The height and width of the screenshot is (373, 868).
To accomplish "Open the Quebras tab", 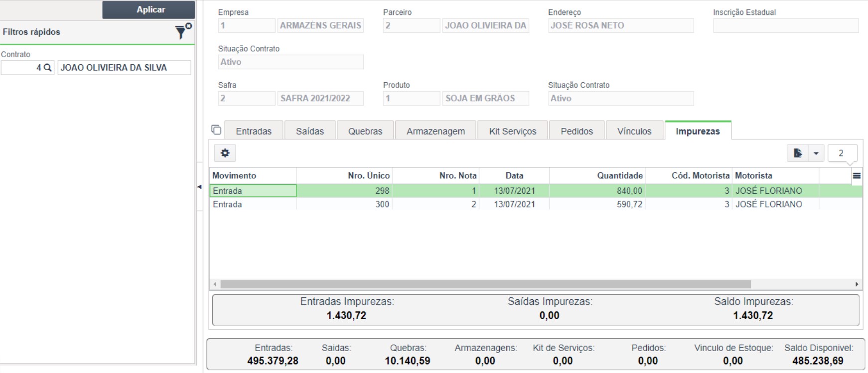I will 365,131.
